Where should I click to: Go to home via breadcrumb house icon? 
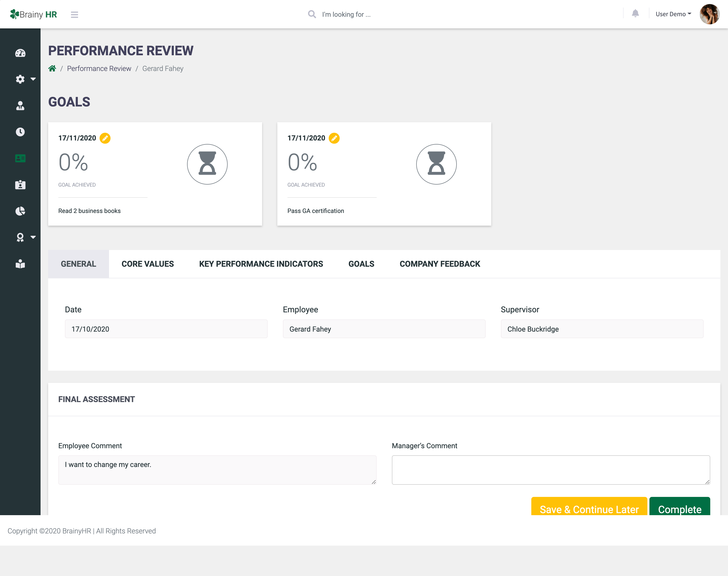coord(52,68)
